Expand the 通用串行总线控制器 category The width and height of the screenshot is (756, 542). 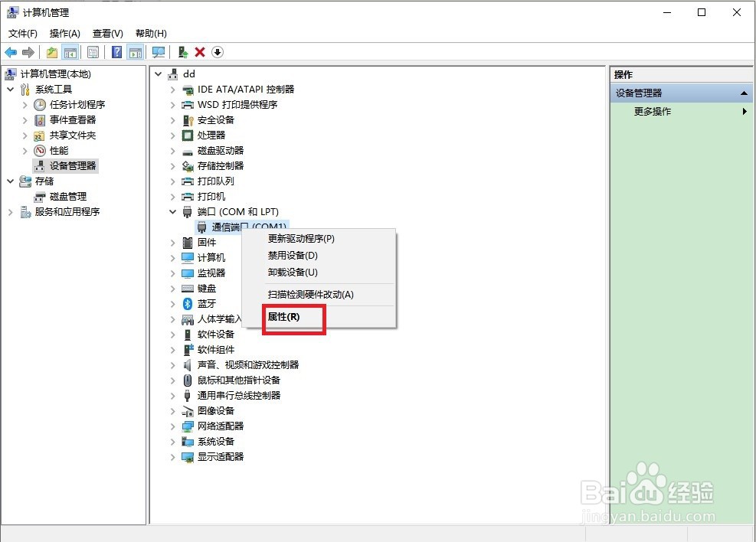point(172,396)
